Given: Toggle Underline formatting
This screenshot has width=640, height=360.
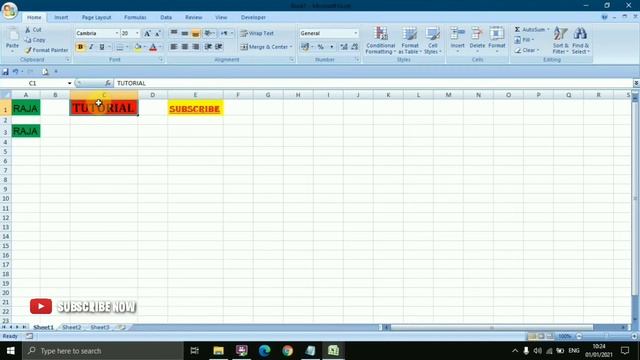Looking at the screenshot, I should coord(102,47).
